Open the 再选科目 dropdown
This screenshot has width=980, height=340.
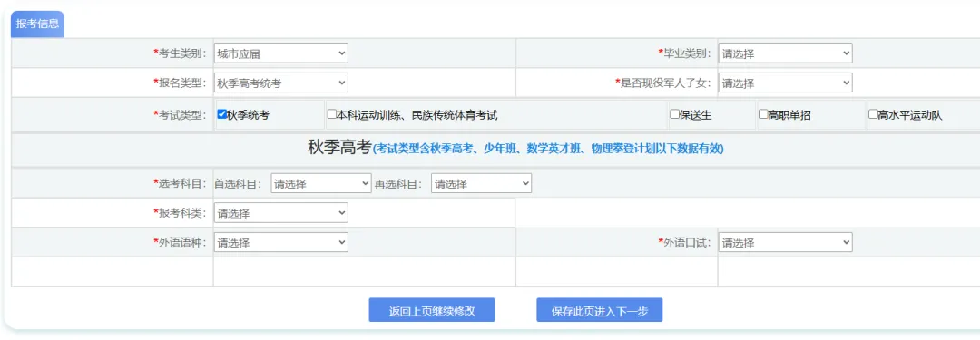[x=481, y=183]
